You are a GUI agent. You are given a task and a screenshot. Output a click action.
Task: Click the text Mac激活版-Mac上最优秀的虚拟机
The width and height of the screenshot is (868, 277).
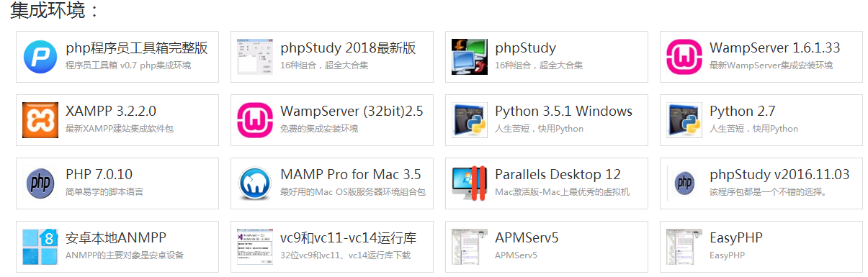coord(562,192)
